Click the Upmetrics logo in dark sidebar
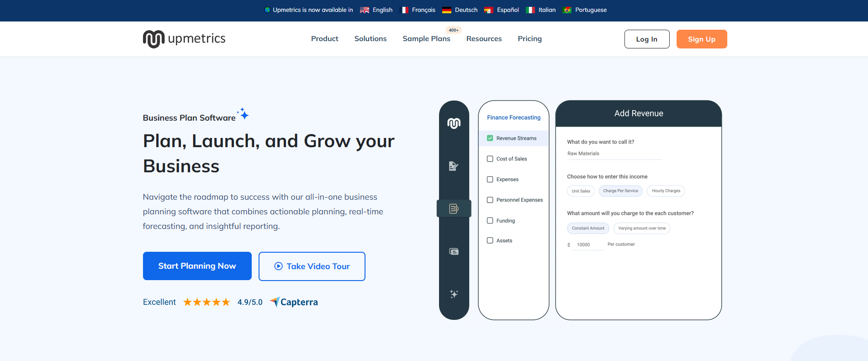 coord(454,123)
